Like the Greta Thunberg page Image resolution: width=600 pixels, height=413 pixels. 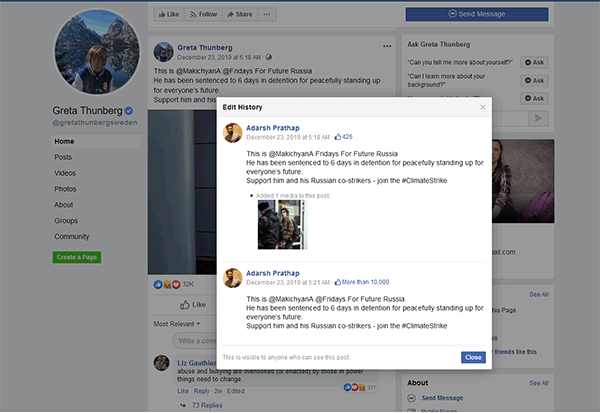(x=169, y=14)
